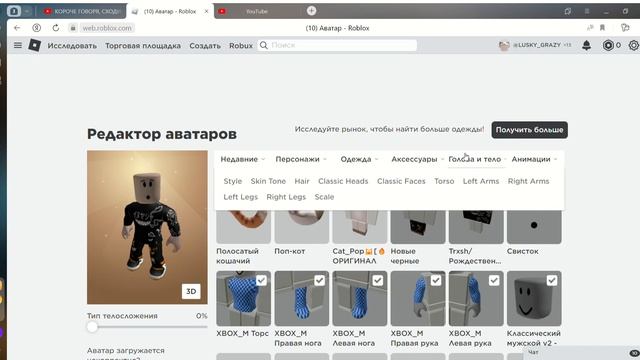Open settings gear icon
Screen dimensions: 640x360
click(x=633, y=45)
